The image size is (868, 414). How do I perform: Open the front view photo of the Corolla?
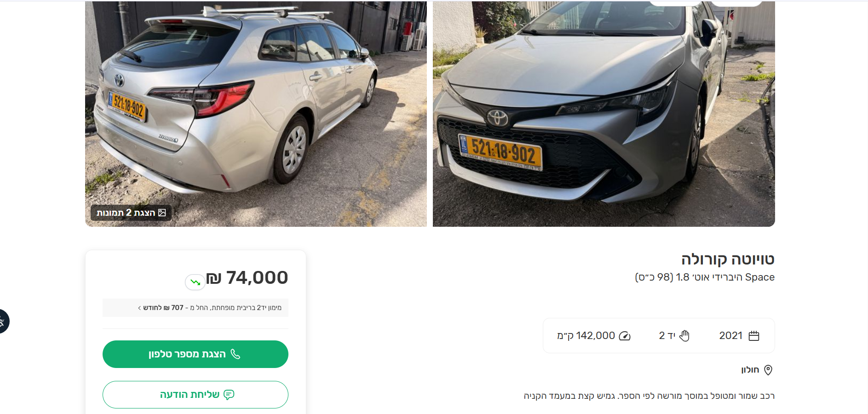click(x=604, y=114)
